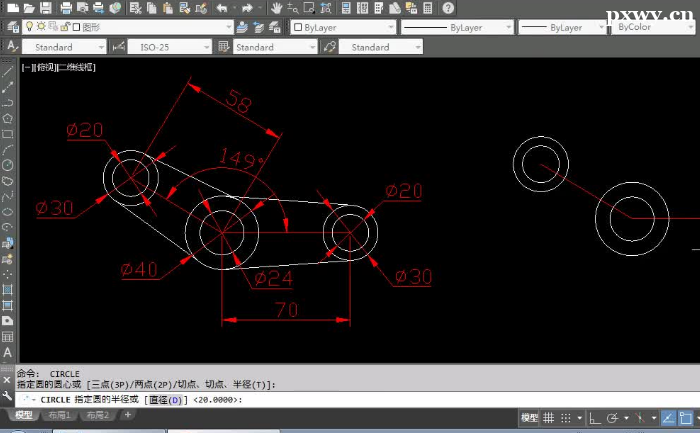Open the table tool in left toolbar
Screen dimensions: 700x433
pos(8,336)
